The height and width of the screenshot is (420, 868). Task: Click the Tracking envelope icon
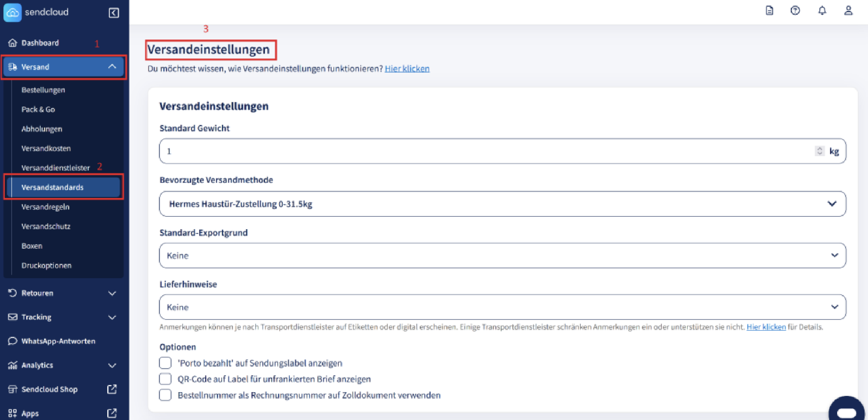(x=13, y=317)
